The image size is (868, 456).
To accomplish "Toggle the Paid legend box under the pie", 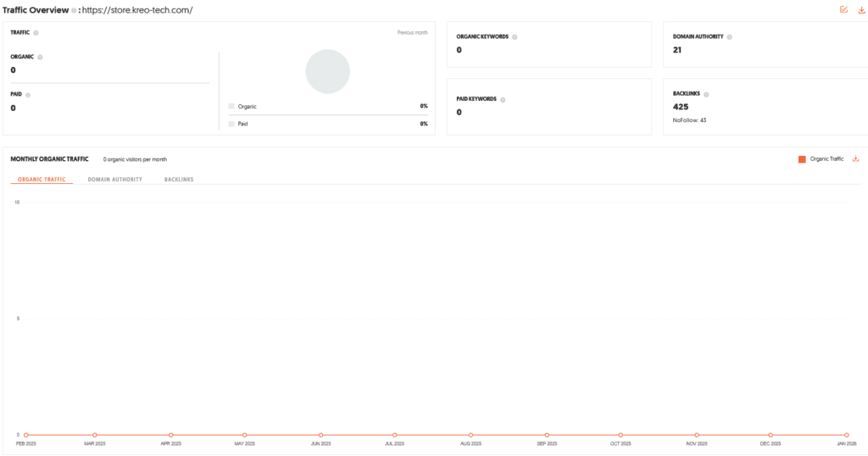I will coord(231,124).
